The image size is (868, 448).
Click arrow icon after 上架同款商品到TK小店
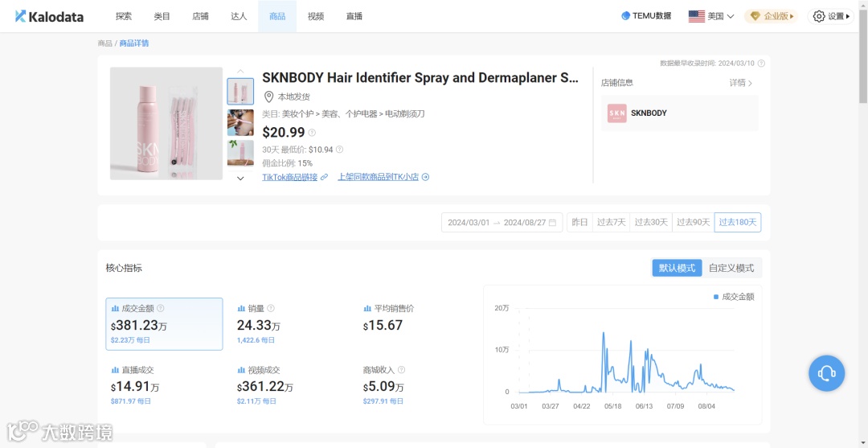click(x=425, y=177)
